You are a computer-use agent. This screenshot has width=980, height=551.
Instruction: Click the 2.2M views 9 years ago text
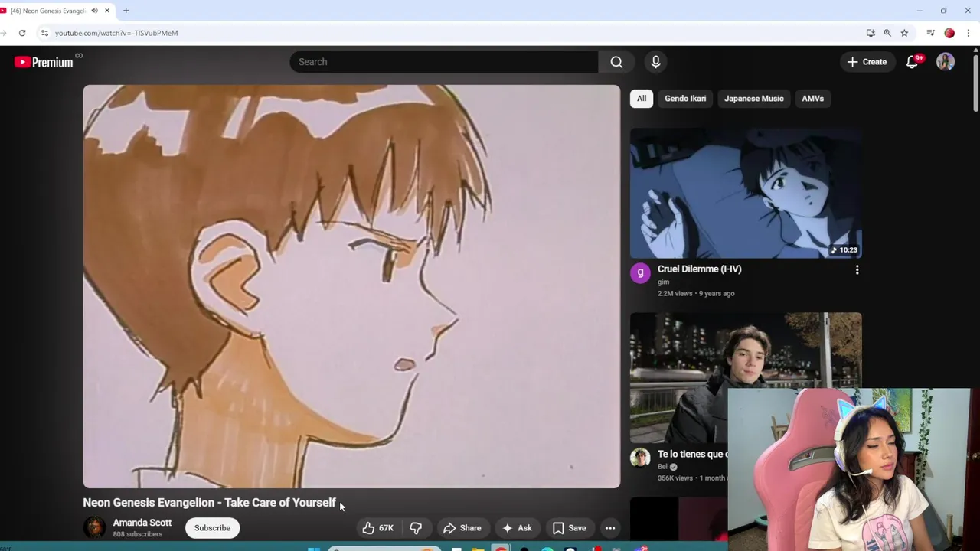click(x=696, y=293)
